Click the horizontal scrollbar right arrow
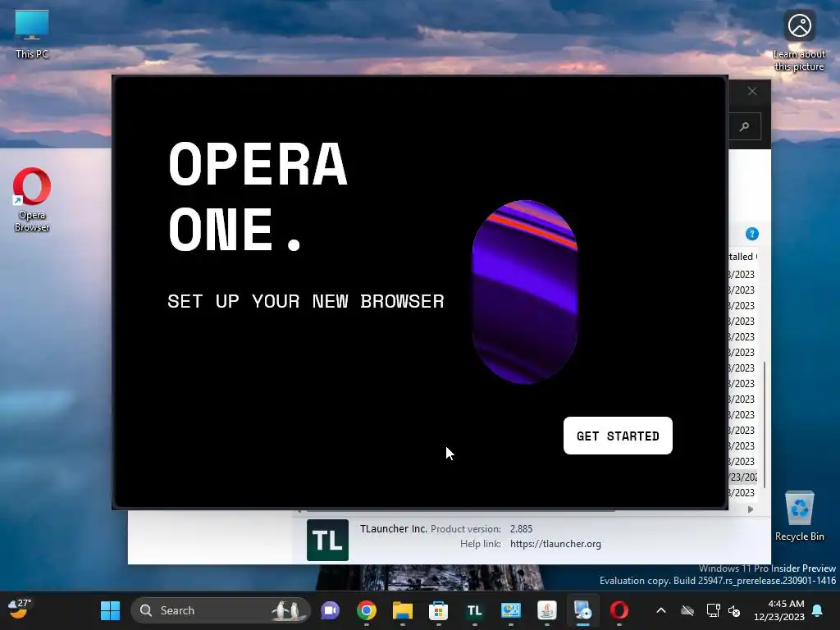The image size is (840, 630). 751,509
